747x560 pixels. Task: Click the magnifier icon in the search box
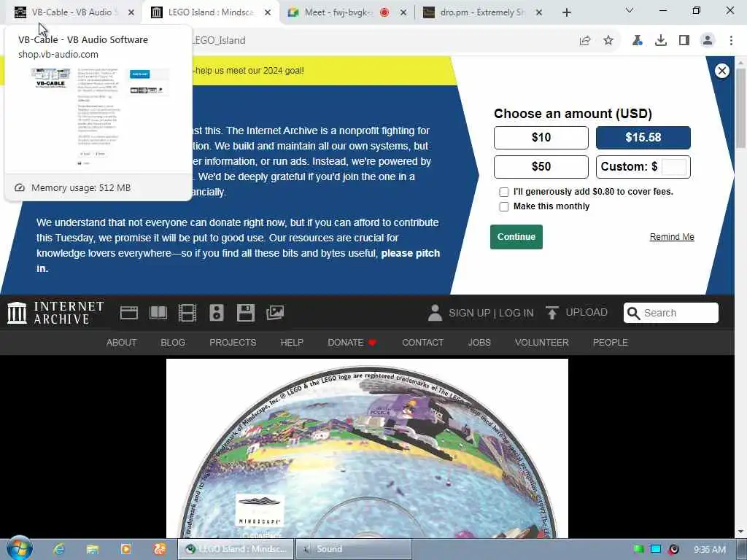point(633,313)
